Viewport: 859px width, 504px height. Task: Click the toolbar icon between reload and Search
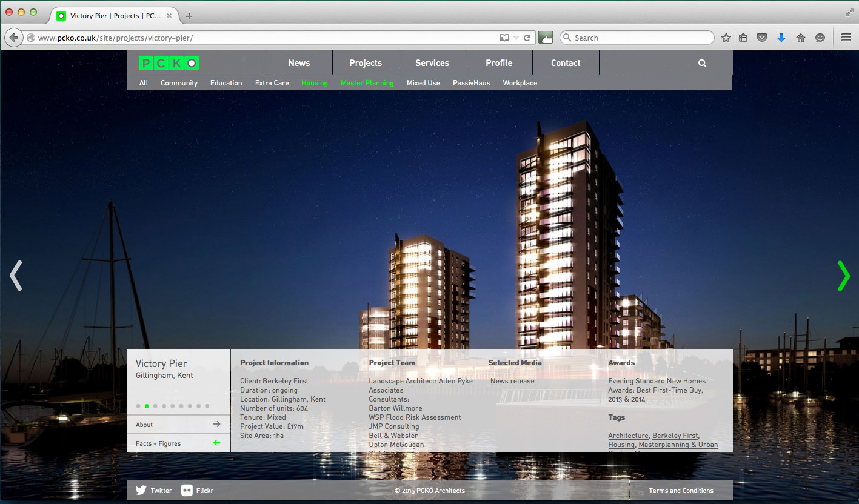[x=546, y=38]
